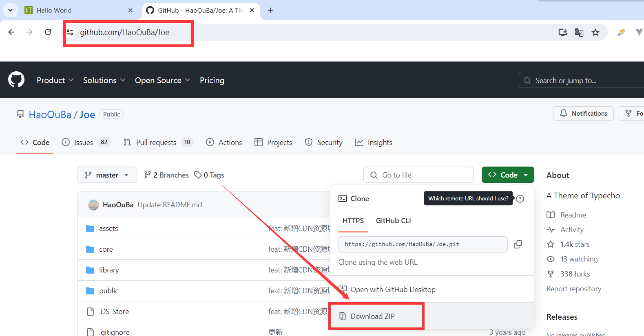Open the library folder

point(109,270)
